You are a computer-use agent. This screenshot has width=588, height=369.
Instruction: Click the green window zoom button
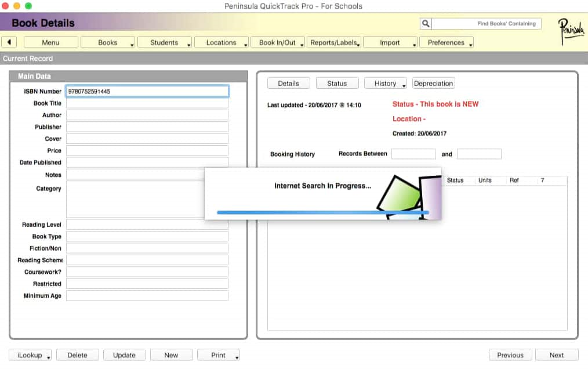point(28,6)
